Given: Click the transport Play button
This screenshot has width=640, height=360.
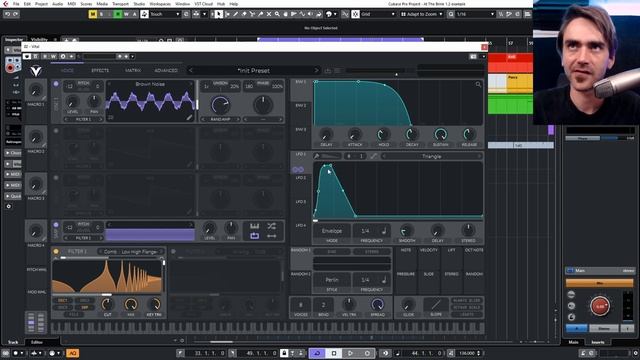Looking at the screenshot, I should pos(350,353).
